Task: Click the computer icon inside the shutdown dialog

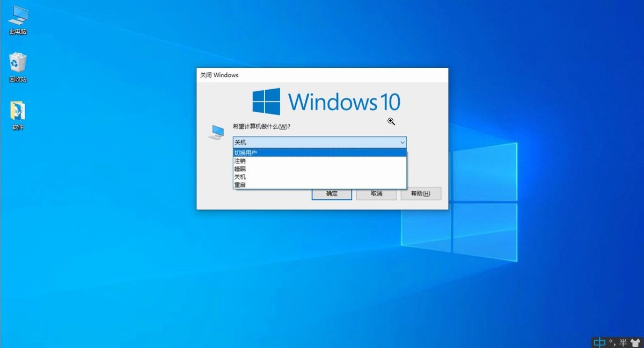Action: 216,132
